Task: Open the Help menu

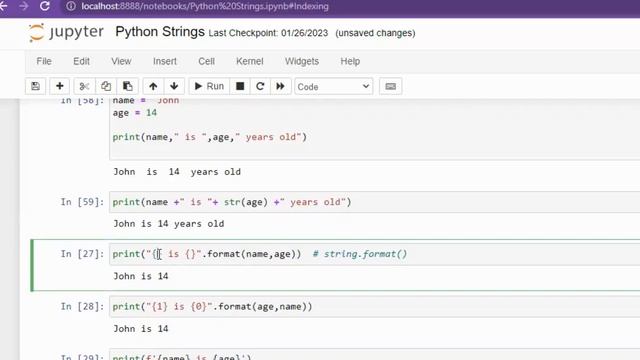Action: tap(350, 61)
